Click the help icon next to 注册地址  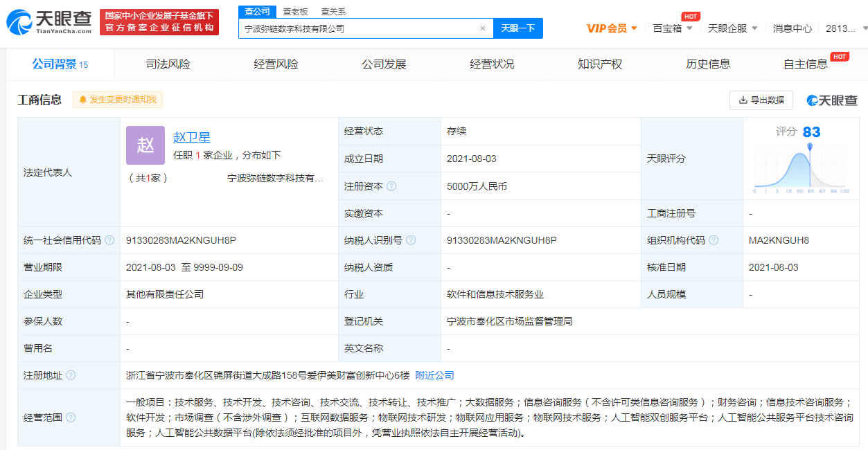(x=71, y=375)
